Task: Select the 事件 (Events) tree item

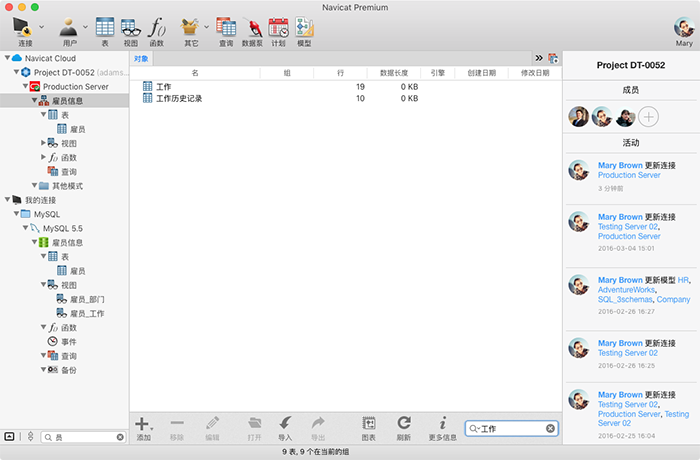Action: [62, 342]
